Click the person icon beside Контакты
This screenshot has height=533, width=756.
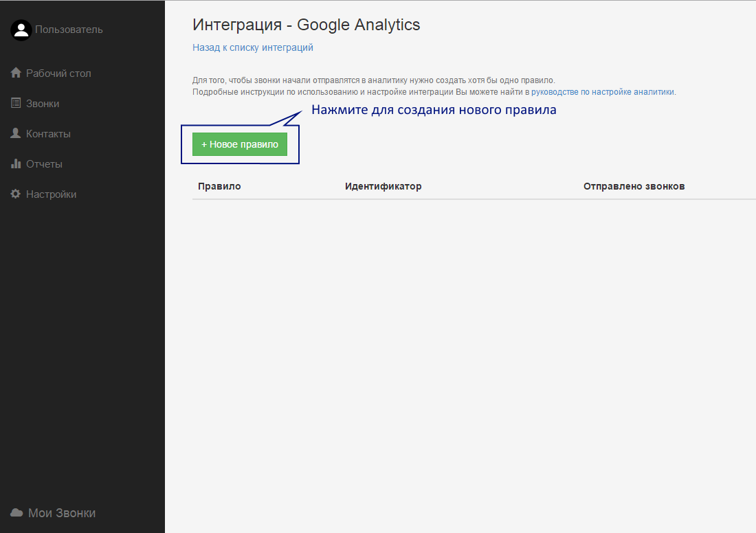click(x=16, y=133)
